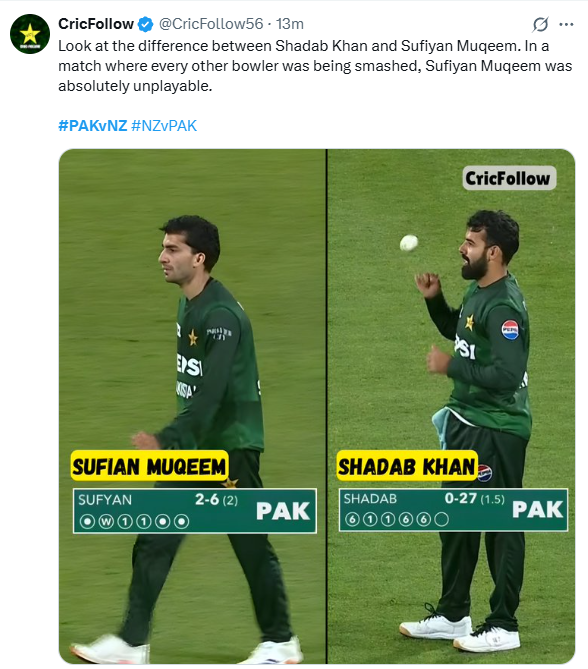Click the tweet body text
The width and height of the screenshot is (588, 669).
point(315,66)
